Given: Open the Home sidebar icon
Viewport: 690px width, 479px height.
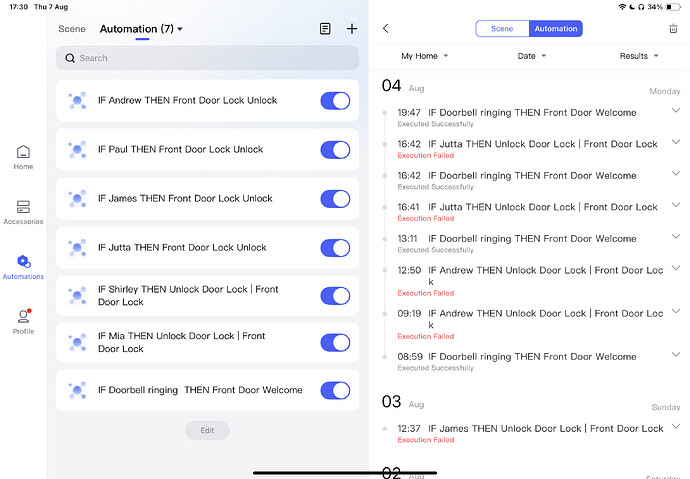Looking at the screenshot, I should pyautogui.click(x=23, y=156).
